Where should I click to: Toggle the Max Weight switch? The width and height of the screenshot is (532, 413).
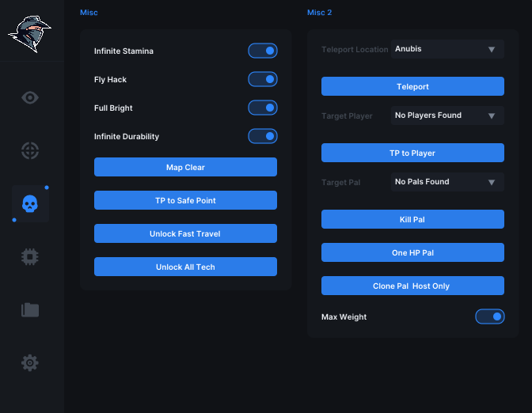click(x=490, y=316)
